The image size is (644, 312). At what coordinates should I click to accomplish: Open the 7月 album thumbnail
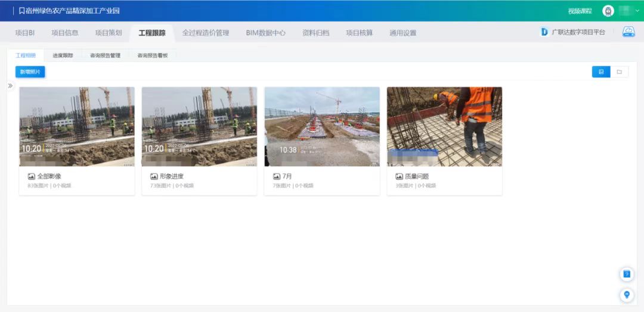pos(322,126)
